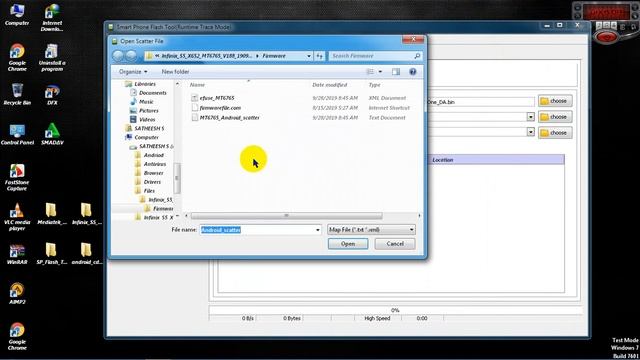The image size is (640, 360).
Task: Open the Infinix_S5 folder on desktop
Action: (86, 214)
